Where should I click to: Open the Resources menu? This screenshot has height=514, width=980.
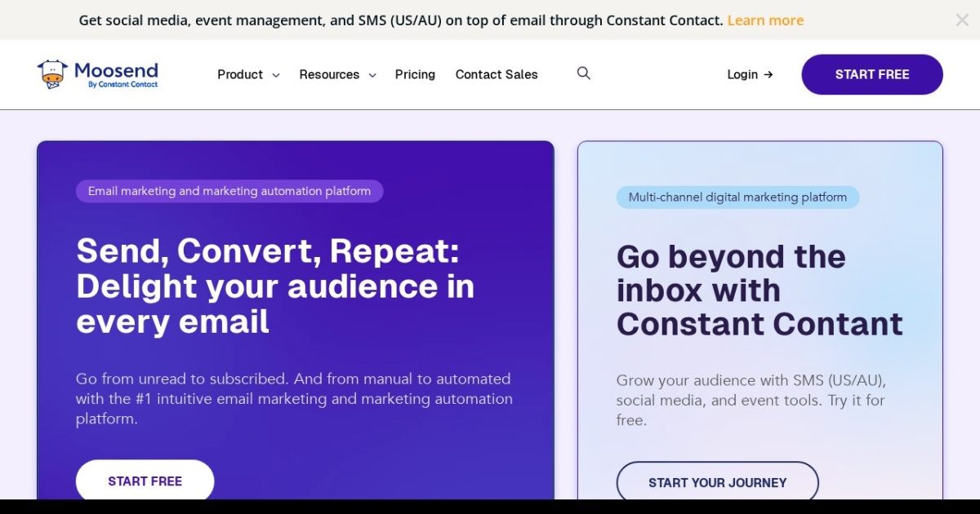pos(337,74)
